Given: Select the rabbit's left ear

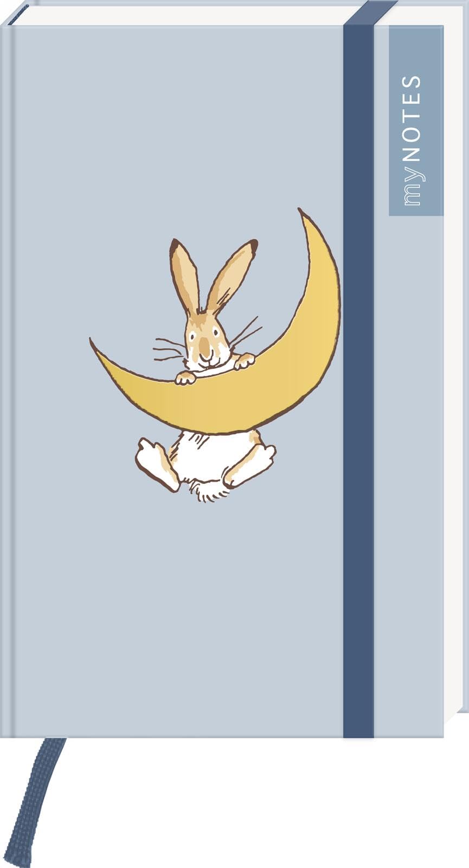Looking at the screenshot, I should (x=184, y=277).
